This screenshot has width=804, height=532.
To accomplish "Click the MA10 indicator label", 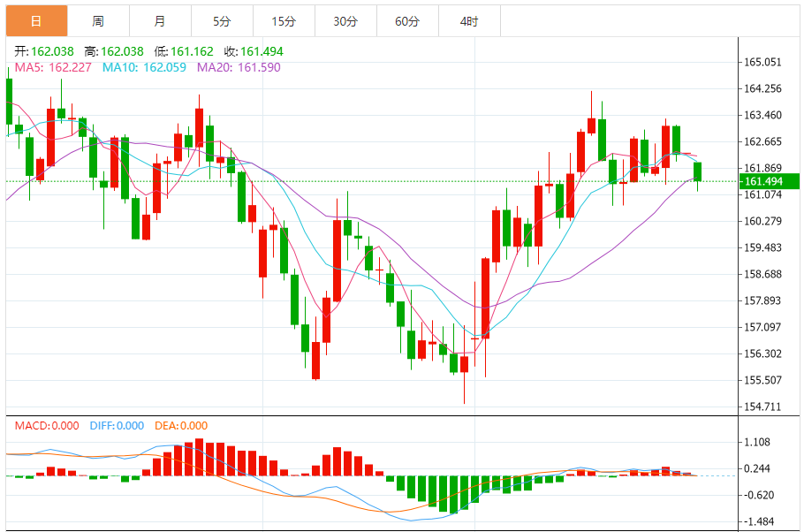I will coord(144,67).
